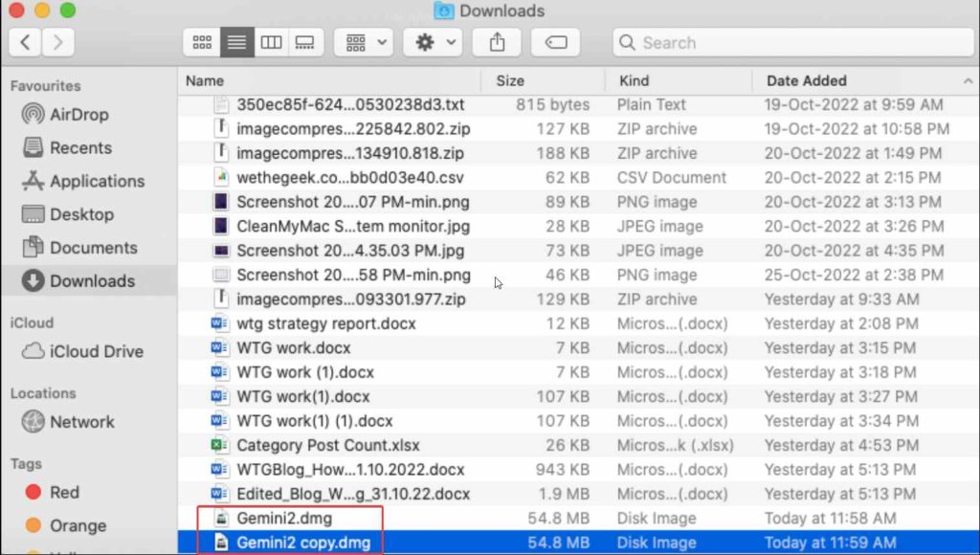980x555 pixels.
Task: Open AirDrop in the sidebar
Action: pos(78,114)
